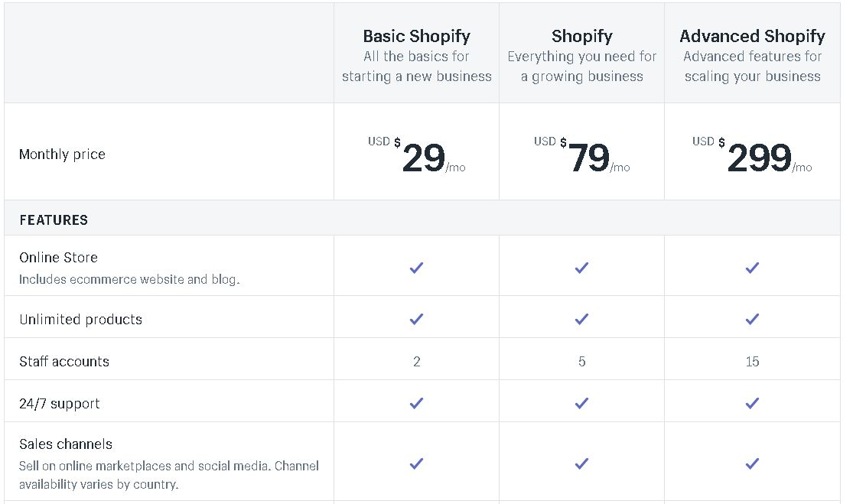Click Unlimited products checkmark for Basic Shopify
The image size is (853, 504).
point(416,319)
